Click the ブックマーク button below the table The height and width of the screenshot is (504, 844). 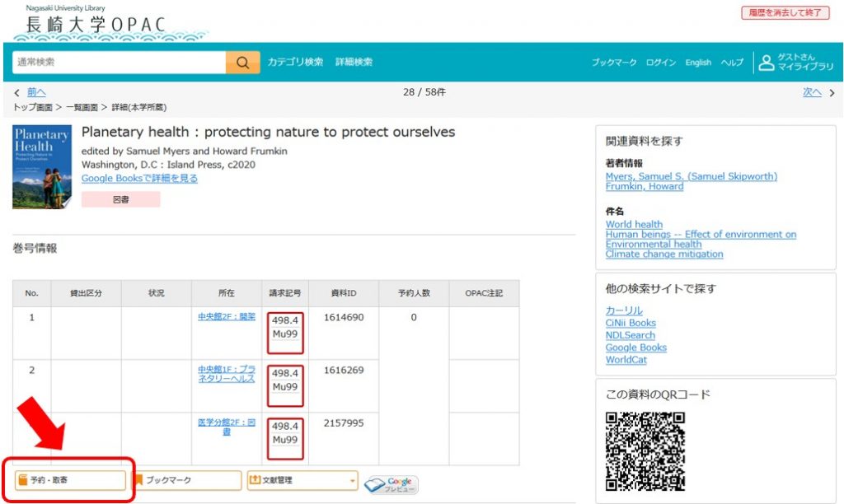tap(186, 480)
